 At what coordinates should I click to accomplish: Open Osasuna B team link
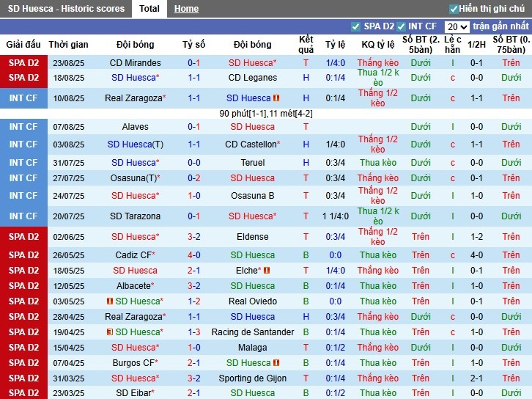click(x=252, y=196)
